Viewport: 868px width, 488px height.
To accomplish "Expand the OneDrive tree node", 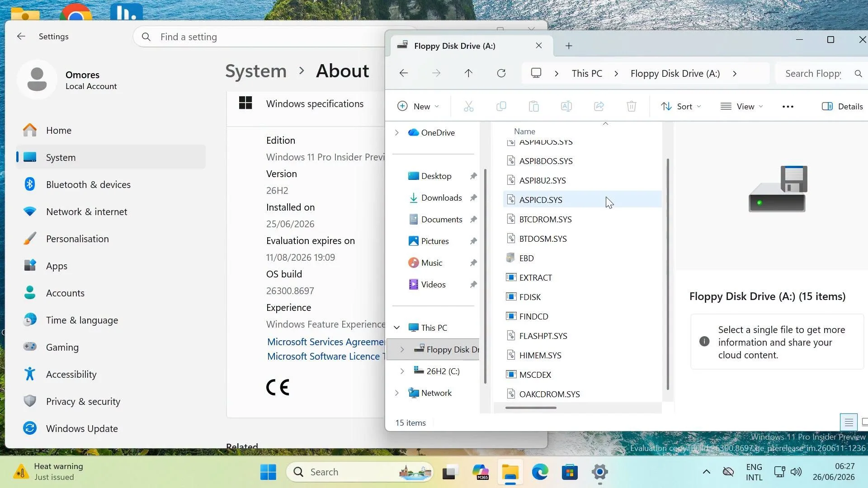I will [396, 132].
